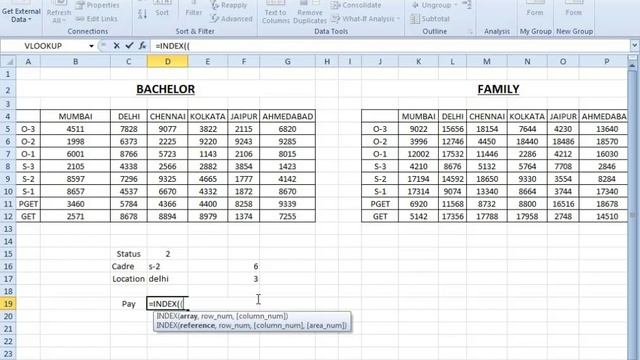Select column G header

point(287,62)
